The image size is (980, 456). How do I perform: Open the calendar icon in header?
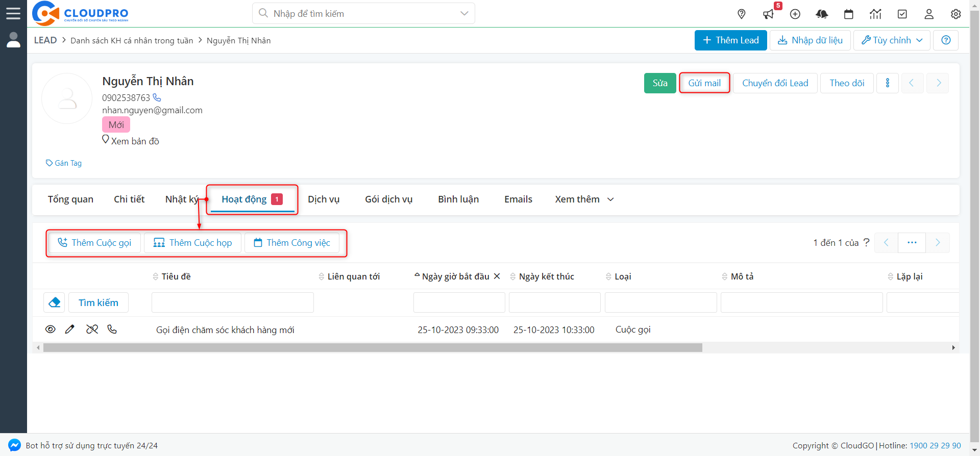pyautogui.click(x=849, y=14)
